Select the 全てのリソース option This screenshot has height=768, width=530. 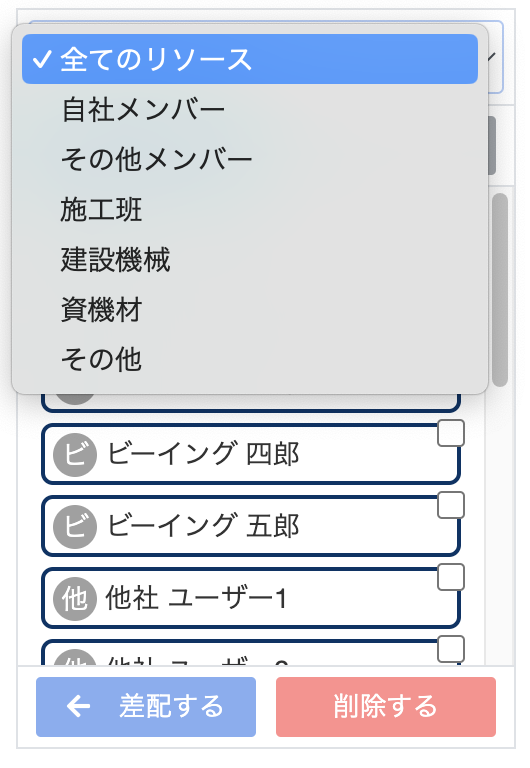250,59
